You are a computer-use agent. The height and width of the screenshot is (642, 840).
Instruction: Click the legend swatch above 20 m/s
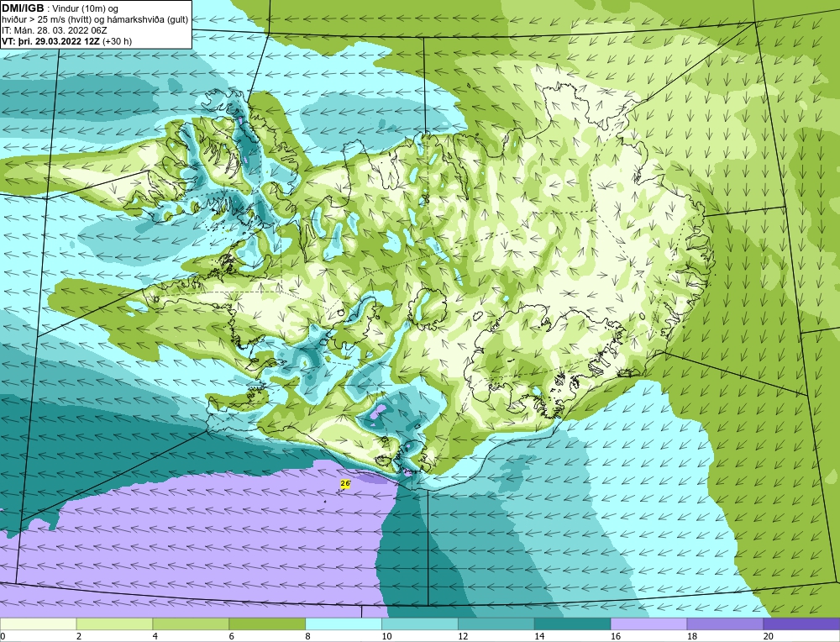tap(801, 624)
